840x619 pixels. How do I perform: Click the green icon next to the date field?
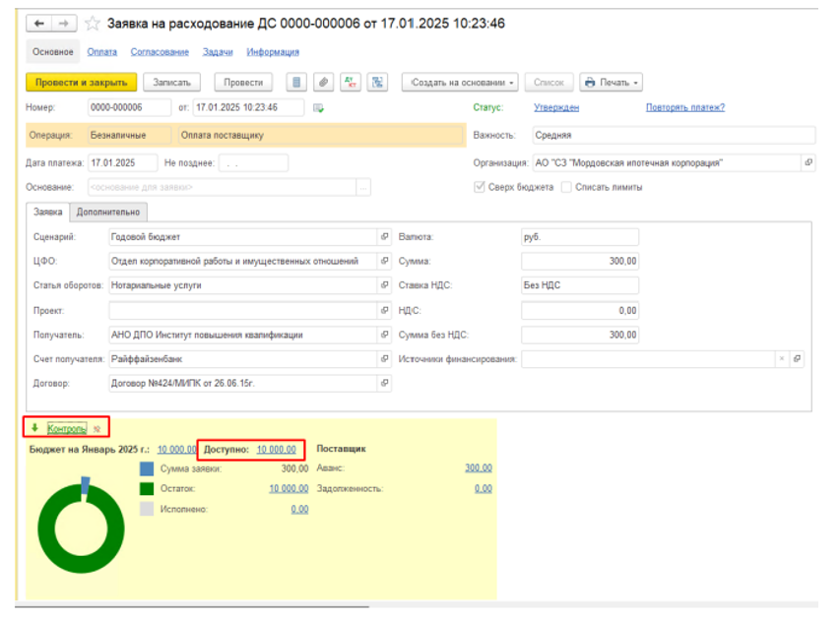point(319,108)
